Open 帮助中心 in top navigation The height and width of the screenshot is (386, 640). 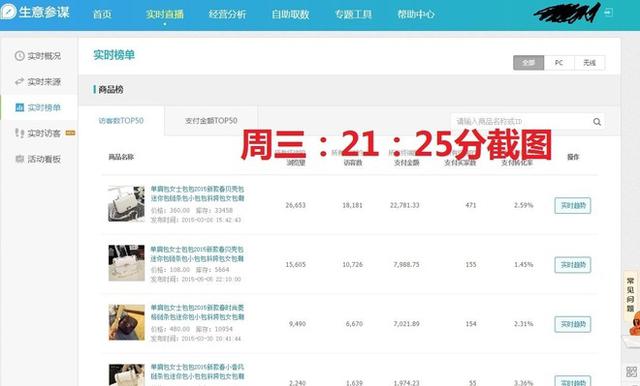(416, 14)
